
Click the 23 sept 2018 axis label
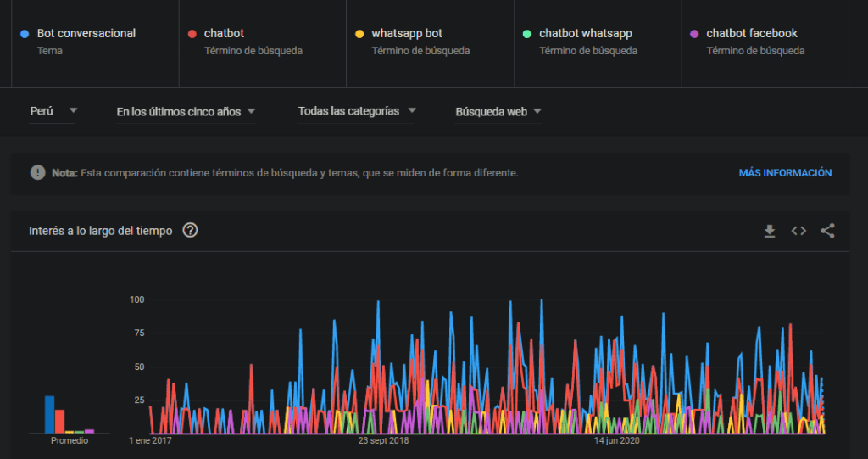pyautogui.click(x=383, y=440)
